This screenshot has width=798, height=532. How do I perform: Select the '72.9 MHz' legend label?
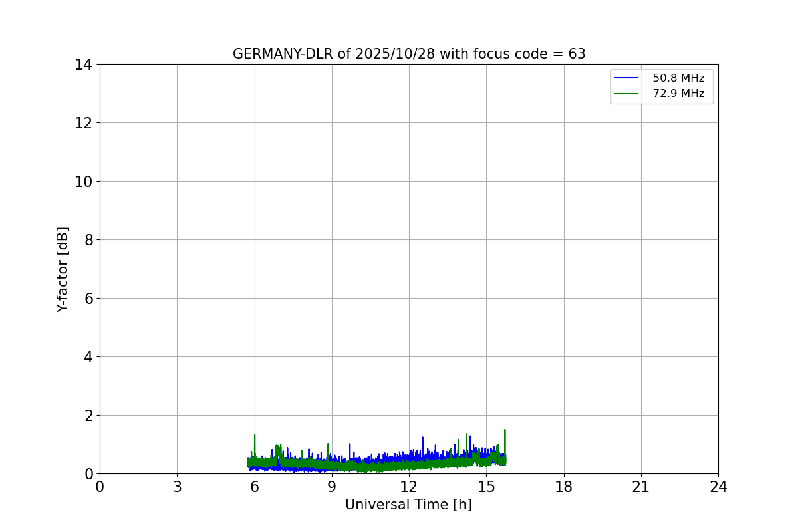[x=678, y=94]
